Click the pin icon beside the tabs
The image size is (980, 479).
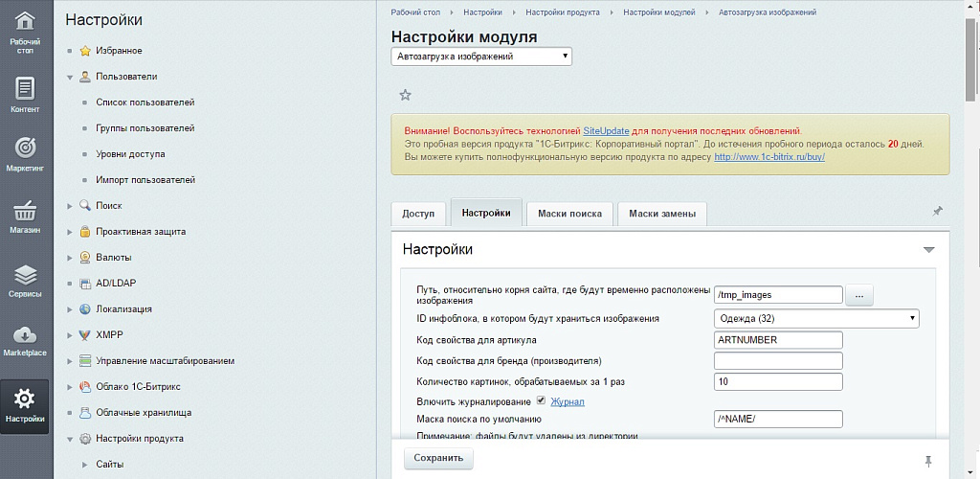click(x=937, y=211)
